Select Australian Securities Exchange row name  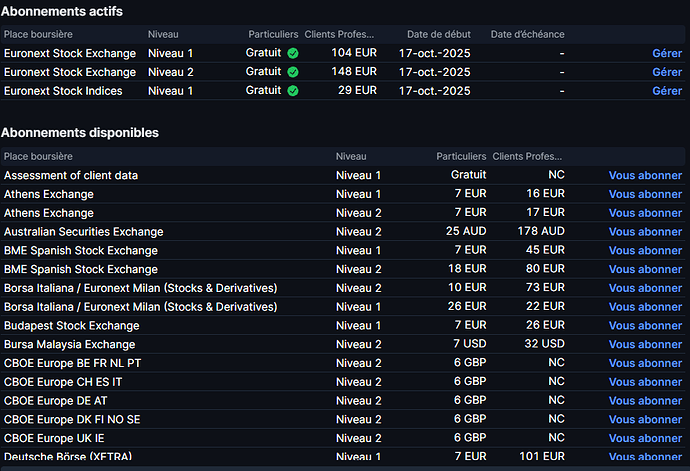[x=84, y=232]
